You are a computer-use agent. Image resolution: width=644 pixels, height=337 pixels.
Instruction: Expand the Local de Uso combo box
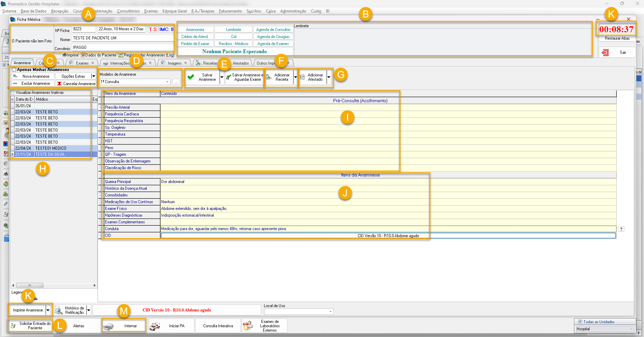click(x=330, y=312)
